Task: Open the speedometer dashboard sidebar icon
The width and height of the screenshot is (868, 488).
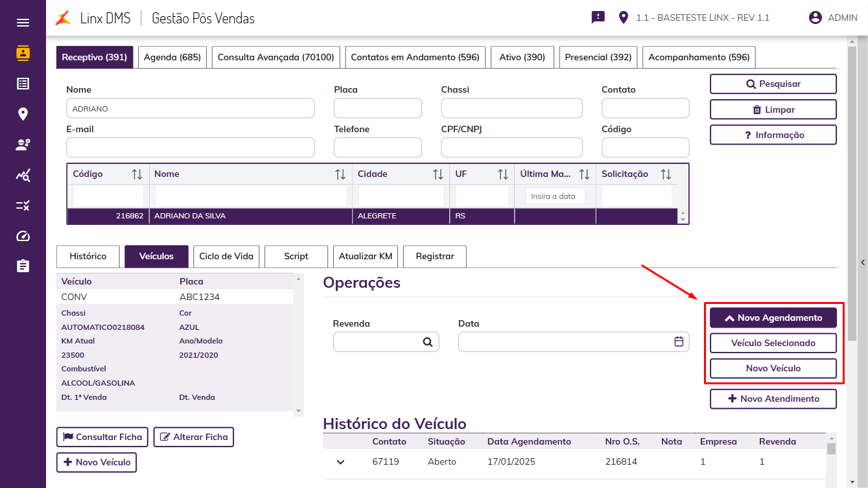Action: pos(23,236)
